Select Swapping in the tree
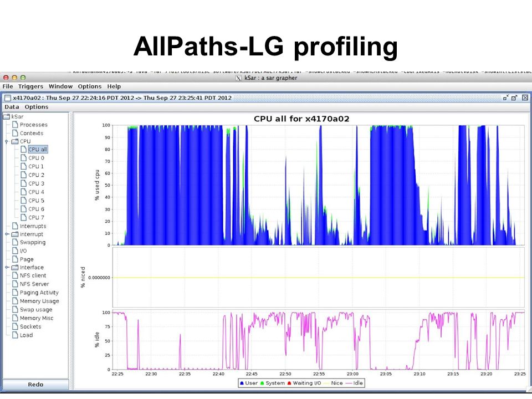This screenshot has height=399, width=532. pyautogui.click(x=33, y=242)
